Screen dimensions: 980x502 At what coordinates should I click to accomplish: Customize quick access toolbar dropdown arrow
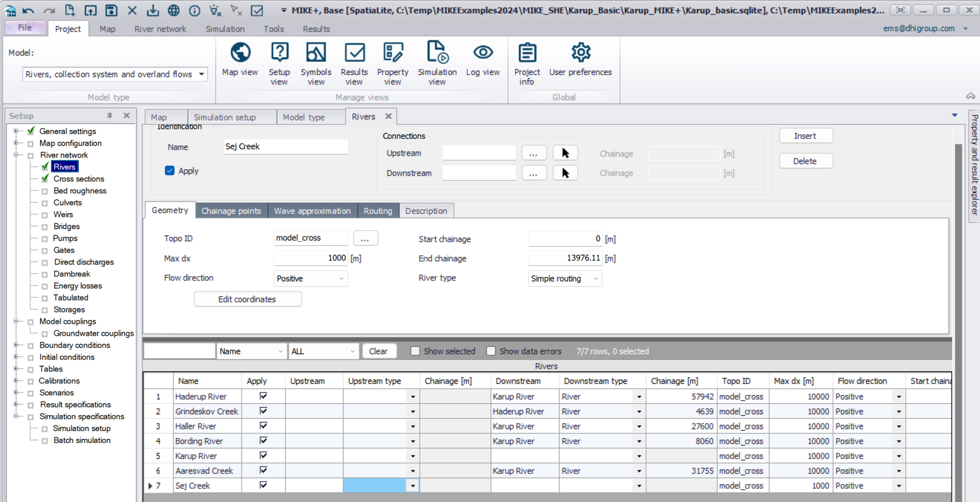tap(284, 11)
